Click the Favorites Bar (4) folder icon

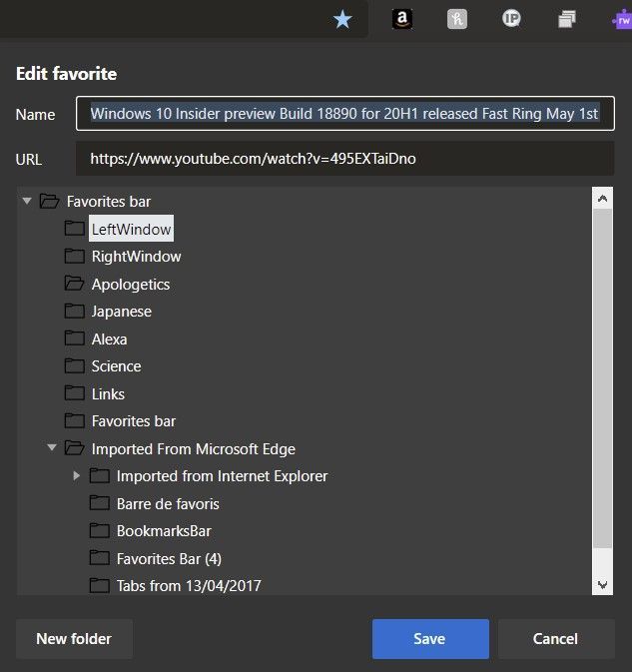pyautogui.click(x=100, y=558)
